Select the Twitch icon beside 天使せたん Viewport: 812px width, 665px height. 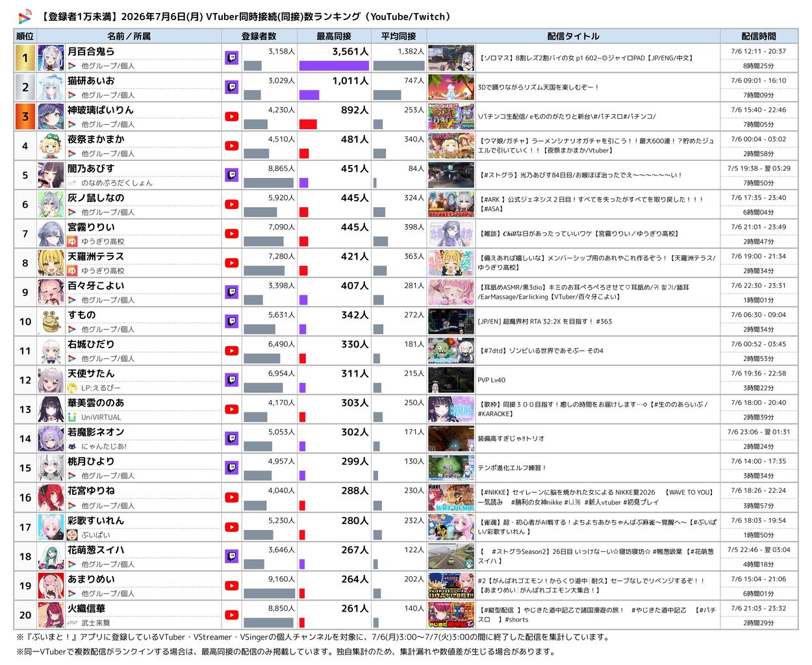click(231, 380)
